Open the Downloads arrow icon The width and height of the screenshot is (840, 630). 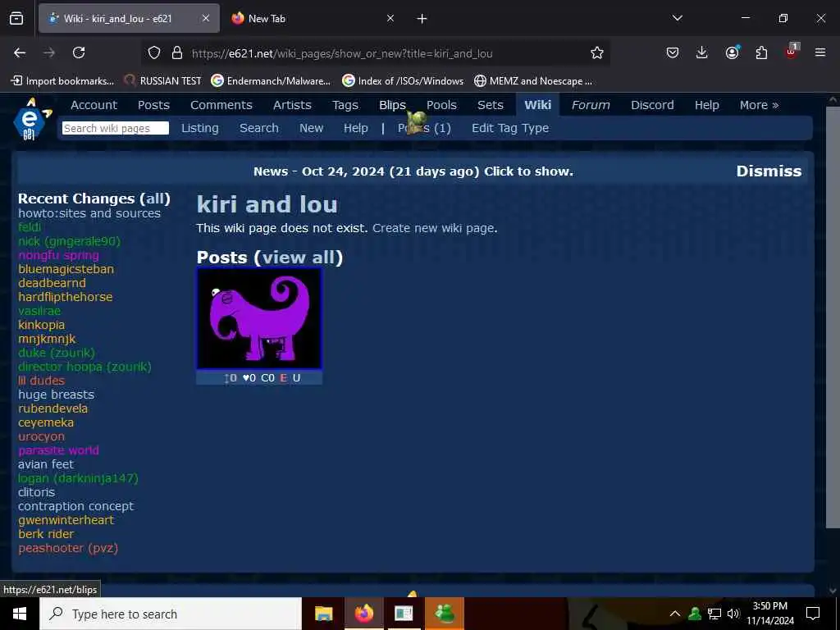[x=702, y=52]
